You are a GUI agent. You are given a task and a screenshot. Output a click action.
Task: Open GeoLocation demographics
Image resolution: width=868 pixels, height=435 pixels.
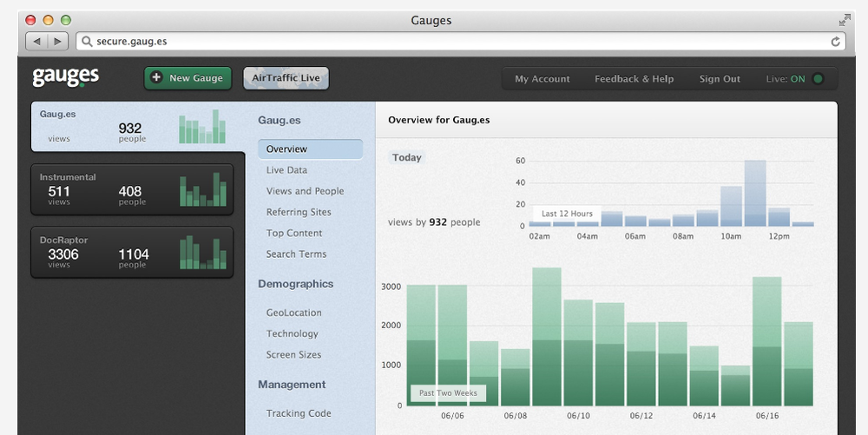pyautogui.click(x=294, y=313)
